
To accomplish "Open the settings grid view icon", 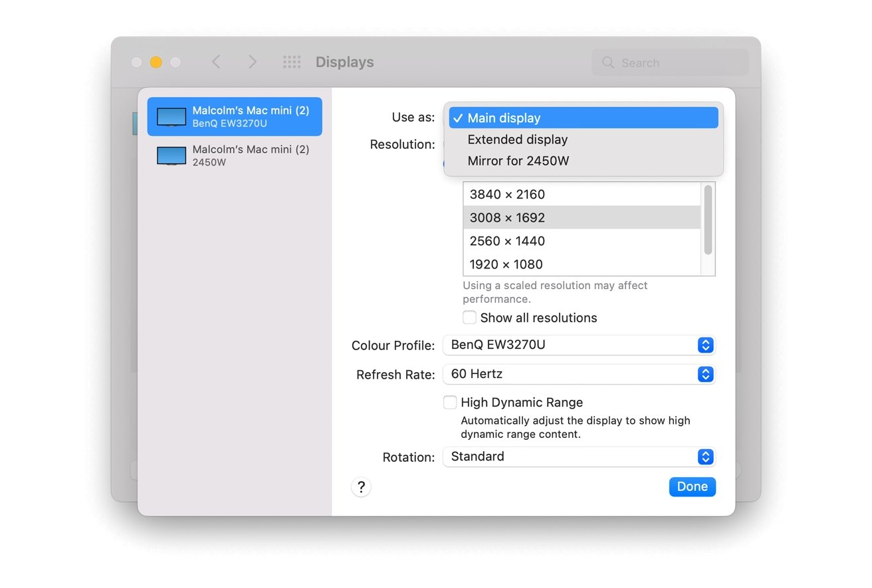I will click(x=291, y=62).
